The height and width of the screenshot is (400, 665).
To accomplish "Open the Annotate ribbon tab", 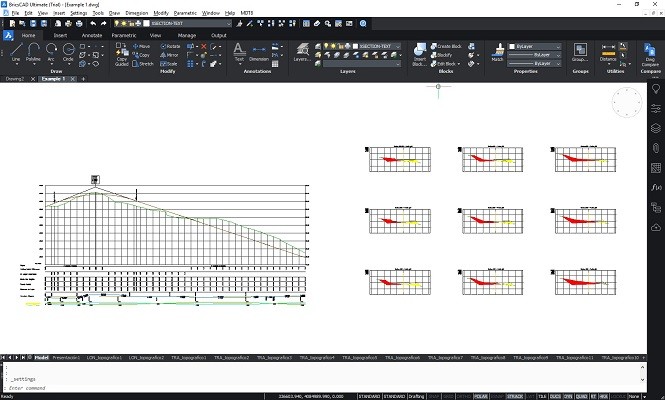I will tap(92, 36).
